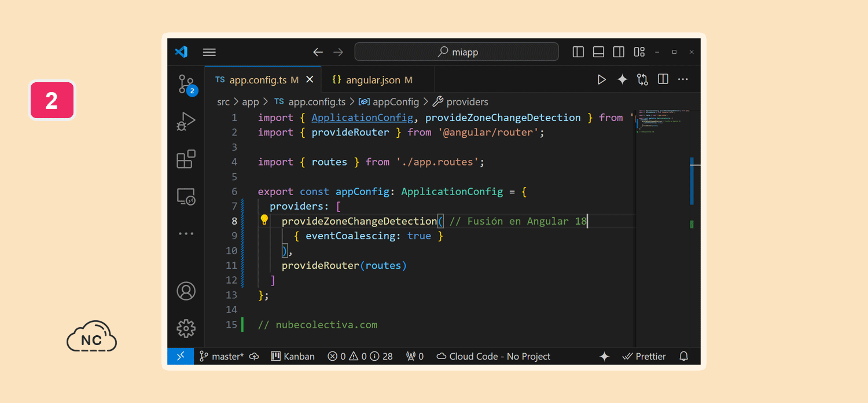
Task: Click the master* branch in status bar
Action: pos(222,357)
